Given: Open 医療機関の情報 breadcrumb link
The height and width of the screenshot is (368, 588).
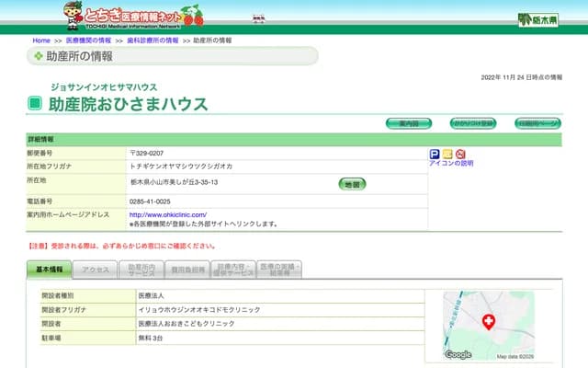Looking at the screenshot, I should point(88,40).
